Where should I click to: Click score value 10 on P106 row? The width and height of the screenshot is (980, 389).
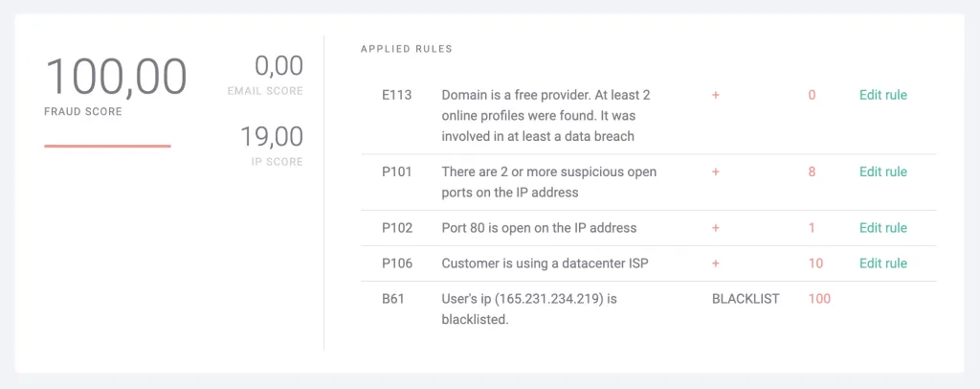(815, 263)
